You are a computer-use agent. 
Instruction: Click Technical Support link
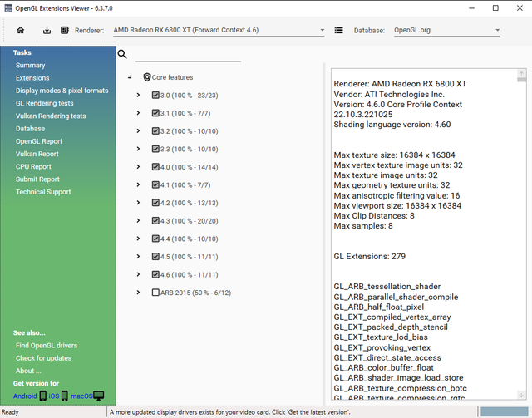43,192
